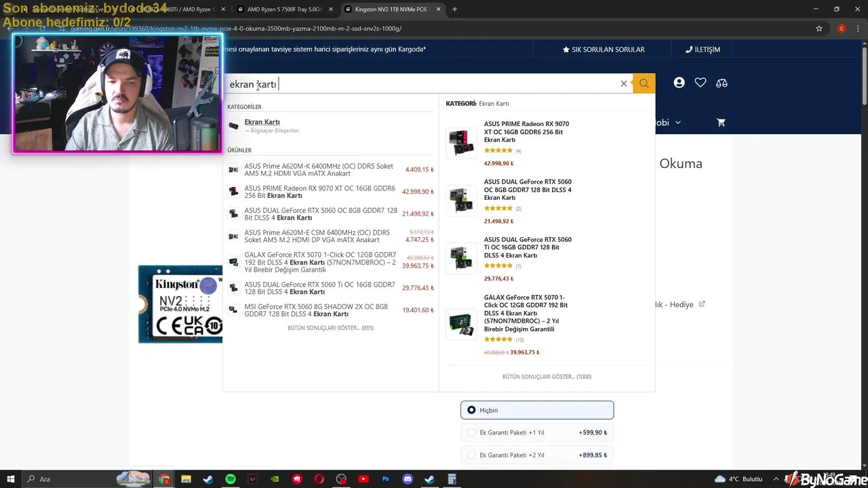Image resolution: width=868 pixels, height=488 pixels.
Task: Click BÜTÜN SONUÇLARI GÖSTER (1000)
Action: 547,377
